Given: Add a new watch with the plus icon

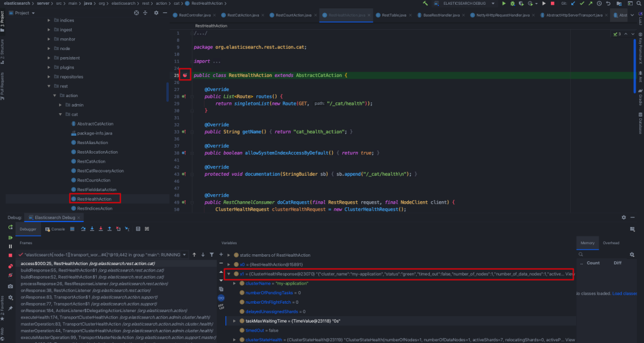Looking at the screenshot, I should pos(221,255).
